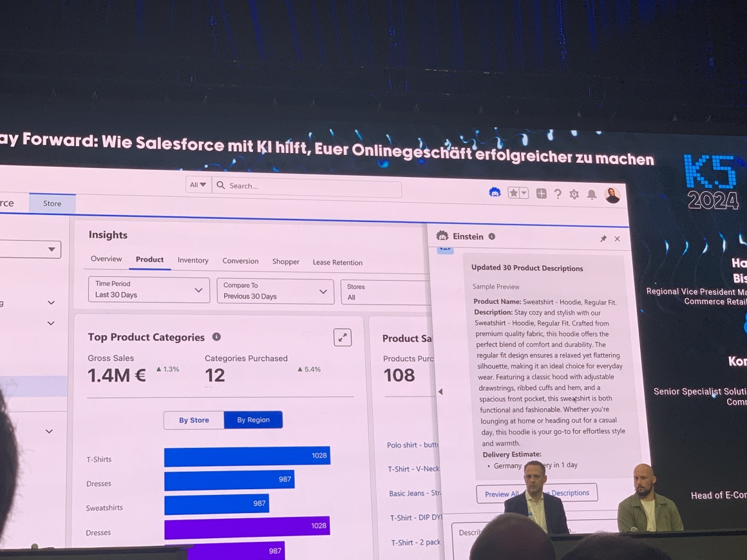Click the Search input field
The height and width of the screenshot is (560, 747).
(307, 187)
